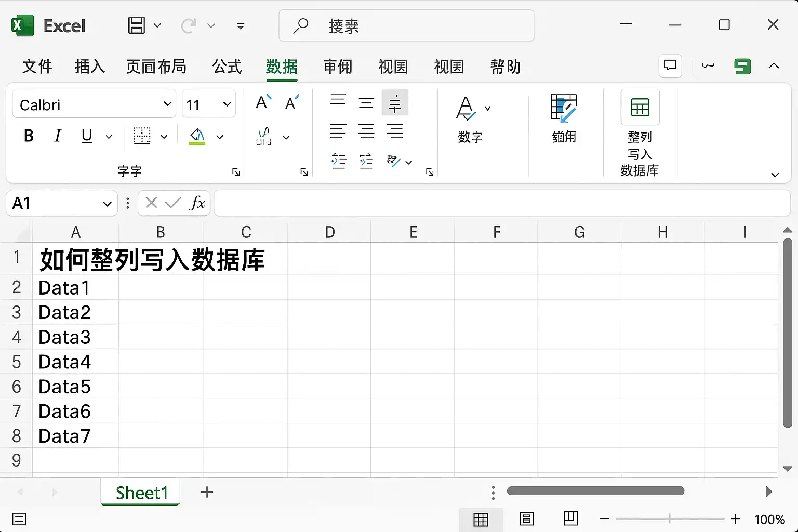Expand the A1 name box dropdown

pos(107,203)
